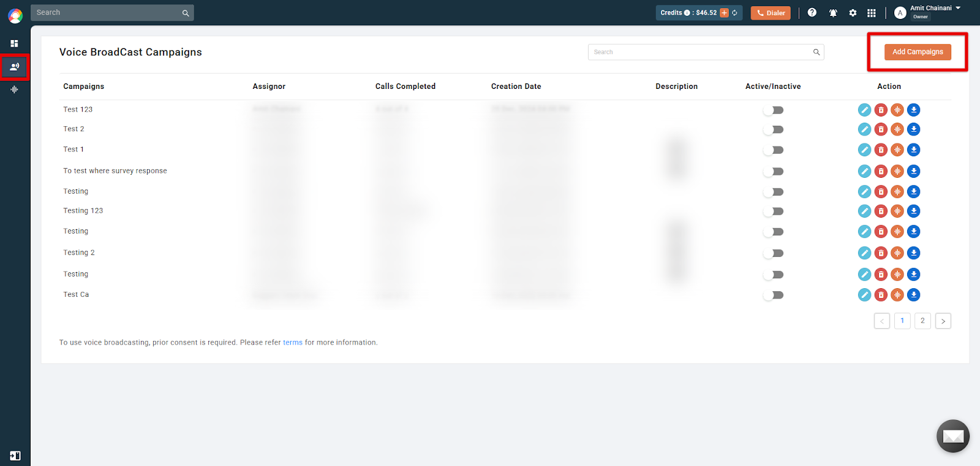Go to previous page arrow
This screenshot has width=980, height=466.
(x=882, y=321)
